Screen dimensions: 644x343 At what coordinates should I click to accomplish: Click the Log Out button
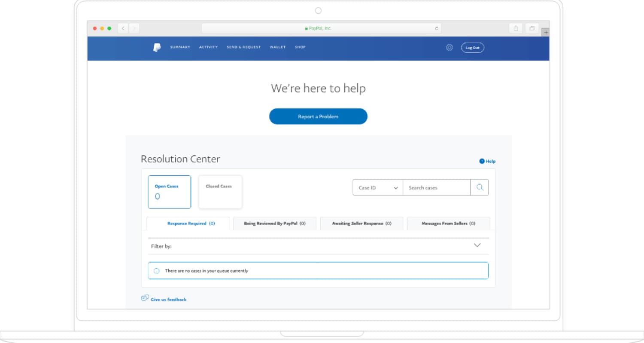[472, 48]
